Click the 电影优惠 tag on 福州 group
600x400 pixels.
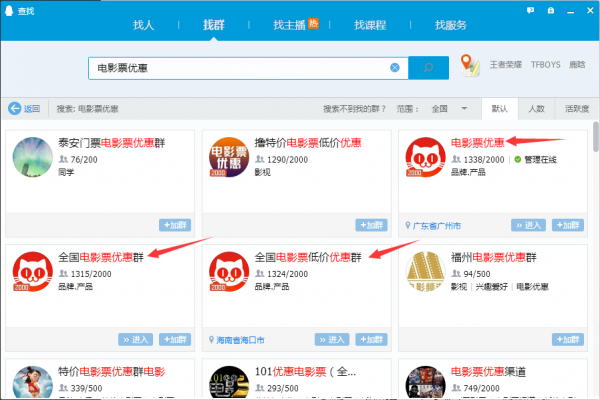click(x=532, y=287)
